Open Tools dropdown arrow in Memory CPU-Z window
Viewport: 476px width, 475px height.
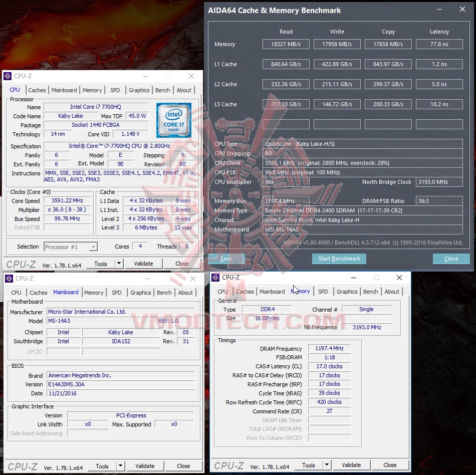[327, 465]
